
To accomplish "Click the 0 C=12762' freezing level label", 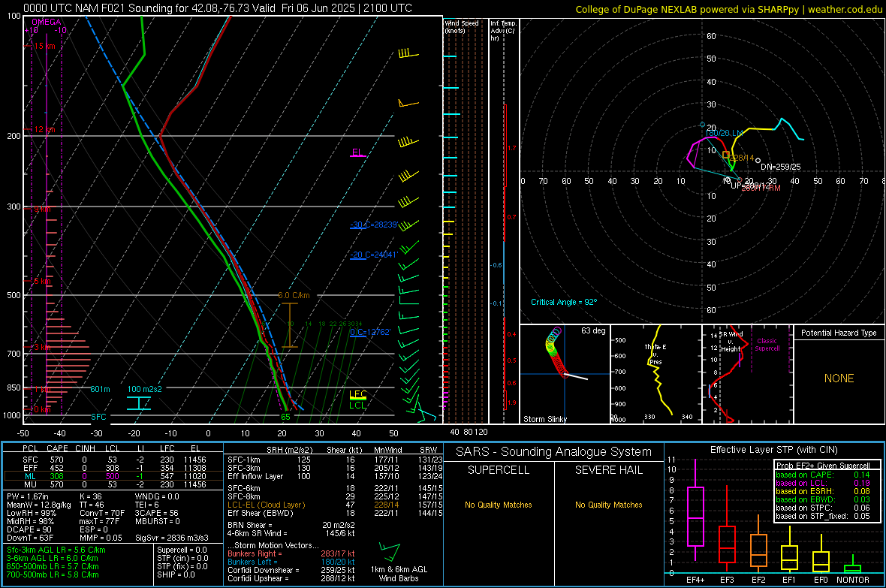I will 370,332.
